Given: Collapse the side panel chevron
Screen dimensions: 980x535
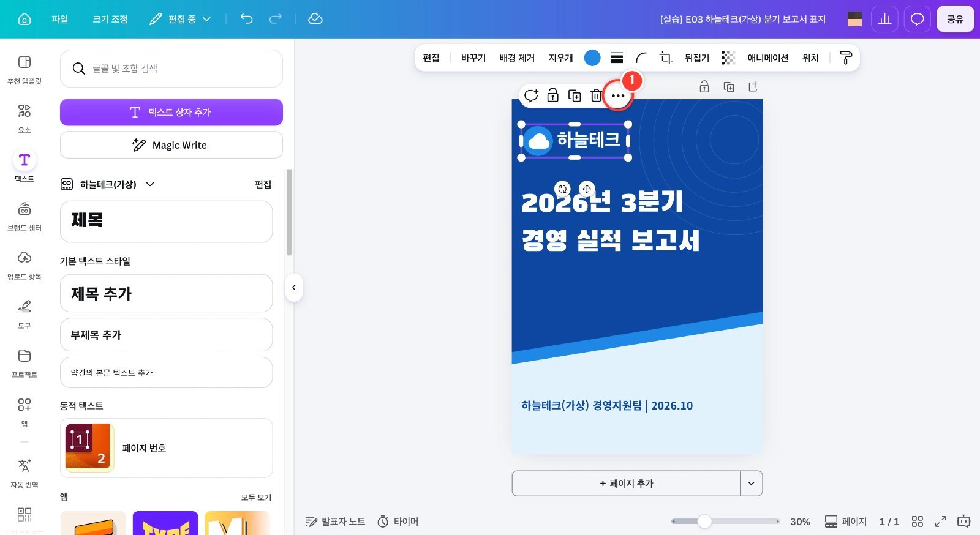Looking at the screenshot, I should (294, 288).
